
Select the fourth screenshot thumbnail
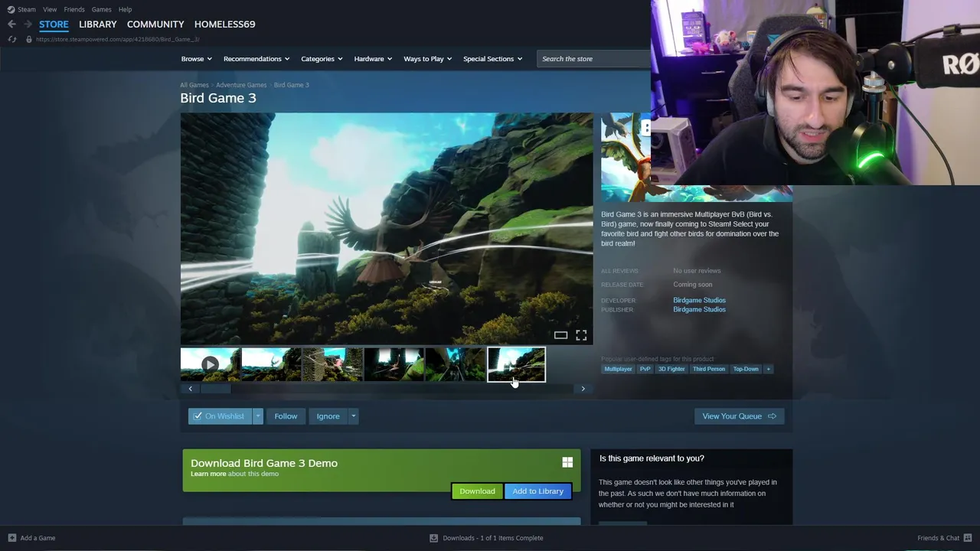(x=394, y=365)
